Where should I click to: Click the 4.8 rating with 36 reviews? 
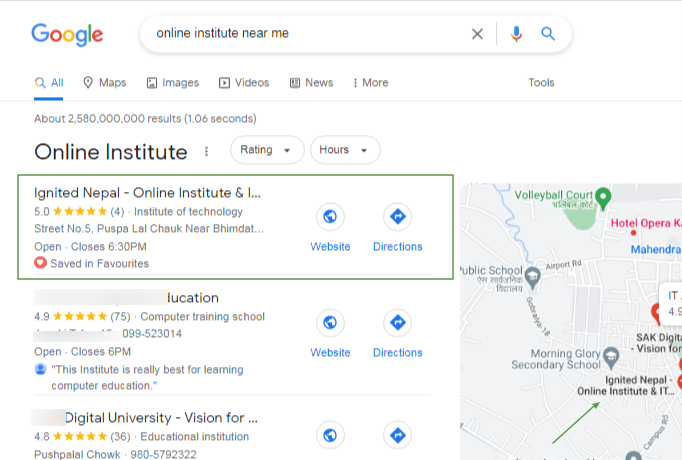click(82, 437)
